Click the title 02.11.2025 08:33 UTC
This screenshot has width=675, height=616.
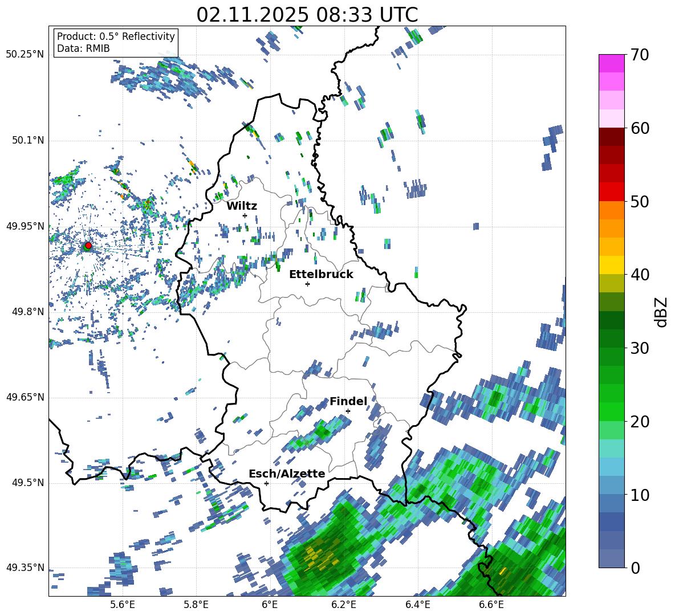pyautogui.click(x=307, y=15)
